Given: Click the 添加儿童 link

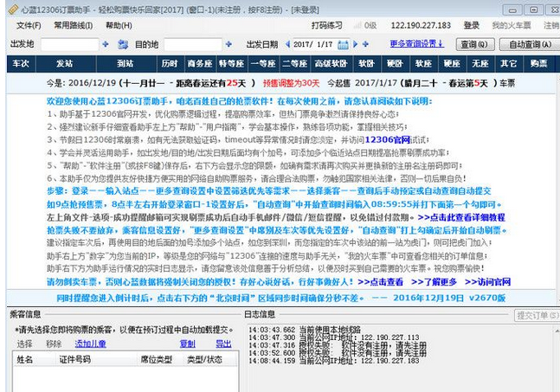Looking at the screenshot, I should tap(90, 344).
